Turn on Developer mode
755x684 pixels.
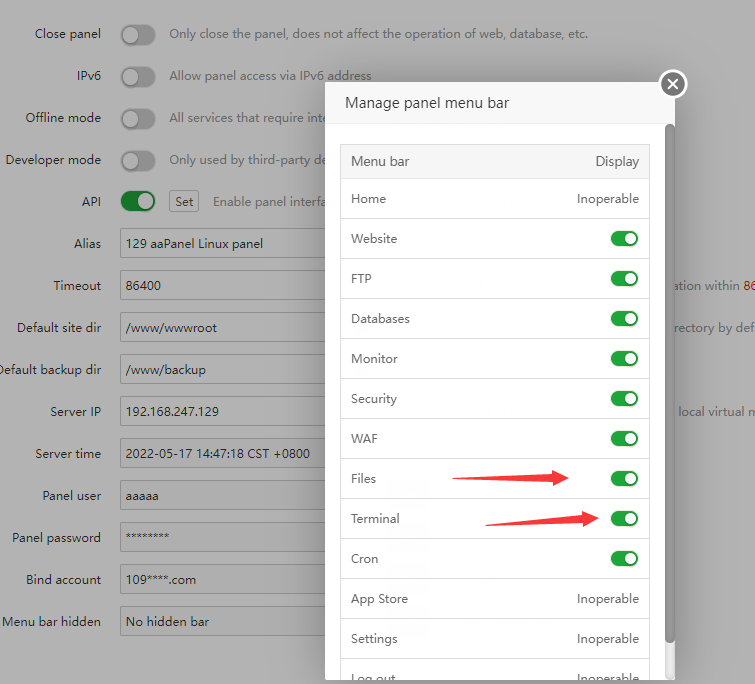(138, 161)
